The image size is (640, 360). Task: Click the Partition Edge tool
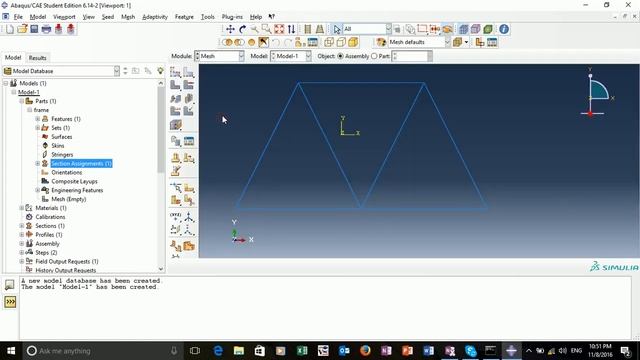[176, 188]
